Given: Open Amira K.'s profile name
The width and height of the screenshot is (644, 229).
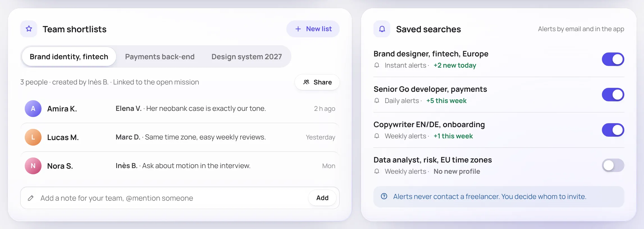Looking at the screenshot, I should tap(62, 109).
